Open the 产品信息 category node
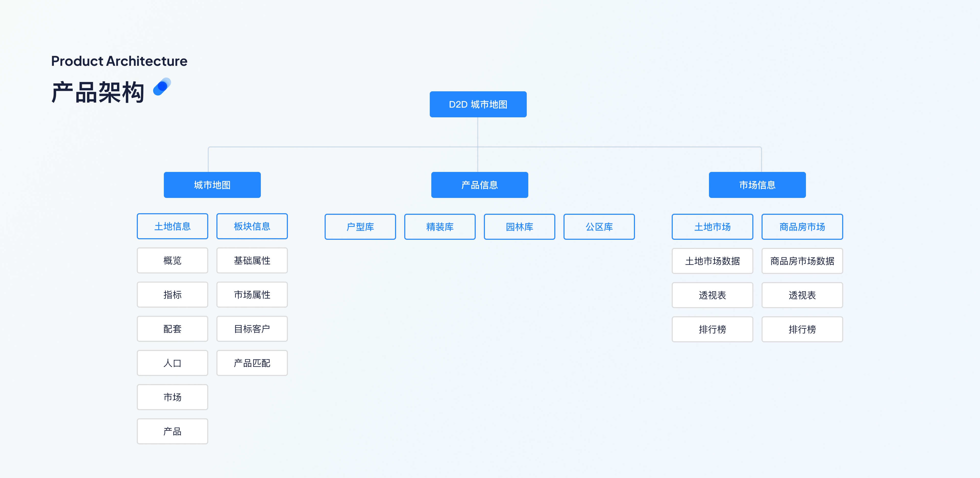 479,185
